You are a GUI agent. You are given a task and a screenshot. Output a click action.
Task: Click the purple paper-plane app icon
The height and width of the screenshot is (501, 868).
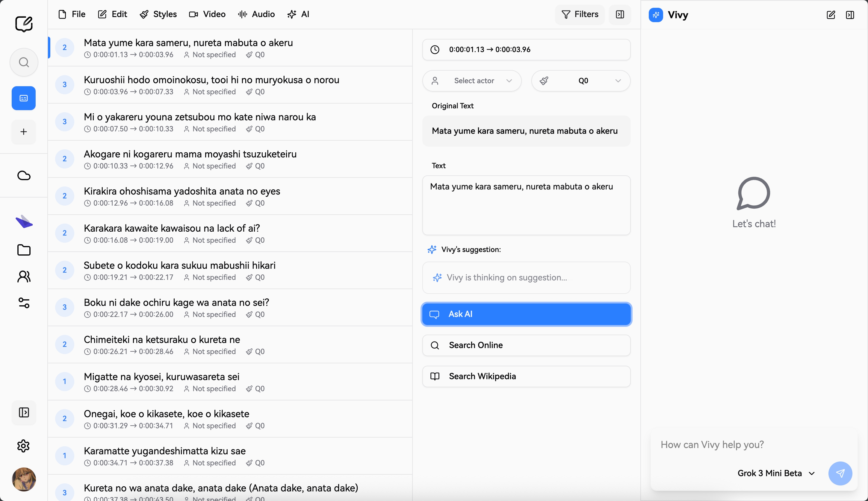pos(24,221)
